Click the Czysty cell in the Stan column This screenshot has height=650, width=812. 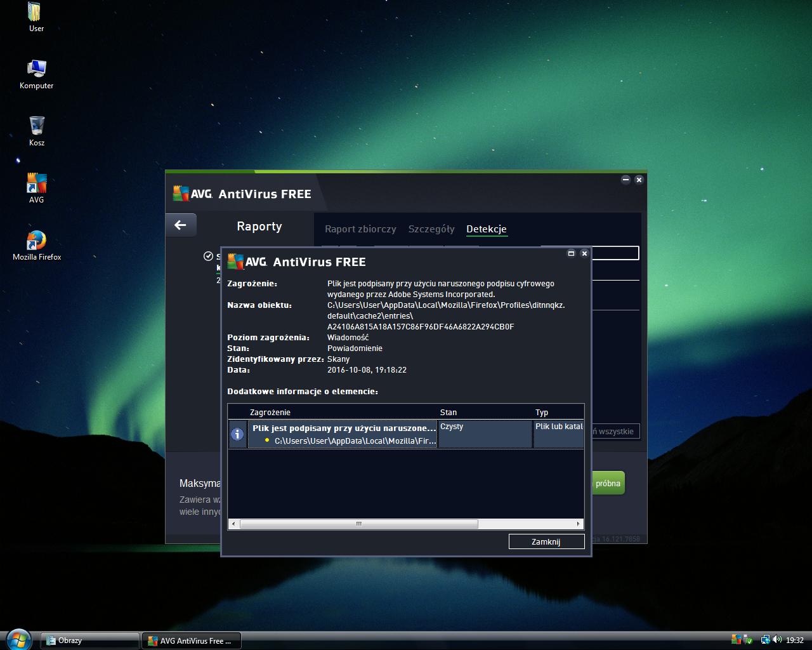point(485,434)
